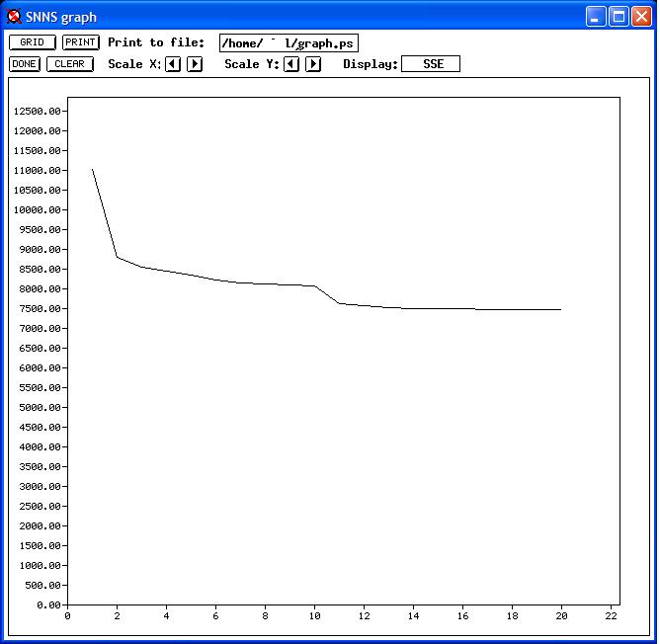
Task: Close the SNNS graph window
Action: (640, 17)
